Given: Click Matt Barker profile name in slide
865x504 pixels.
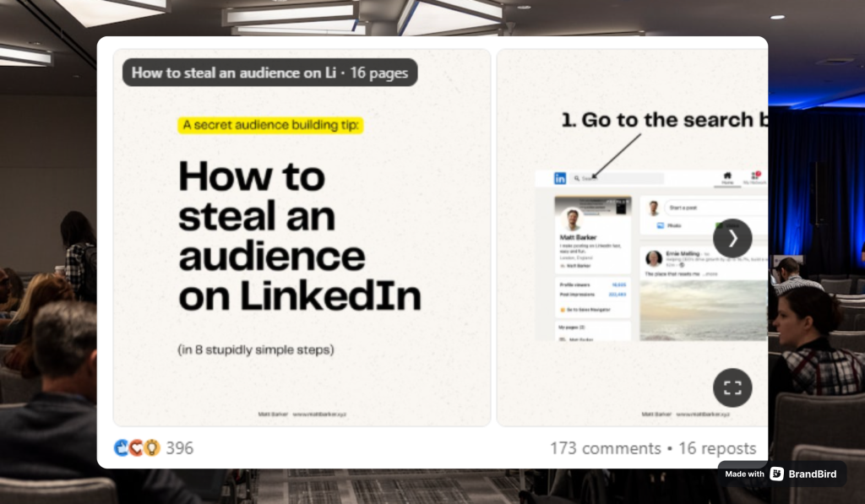Looking at the screenshot, I should pyautogui.click(x=578, y=237).
